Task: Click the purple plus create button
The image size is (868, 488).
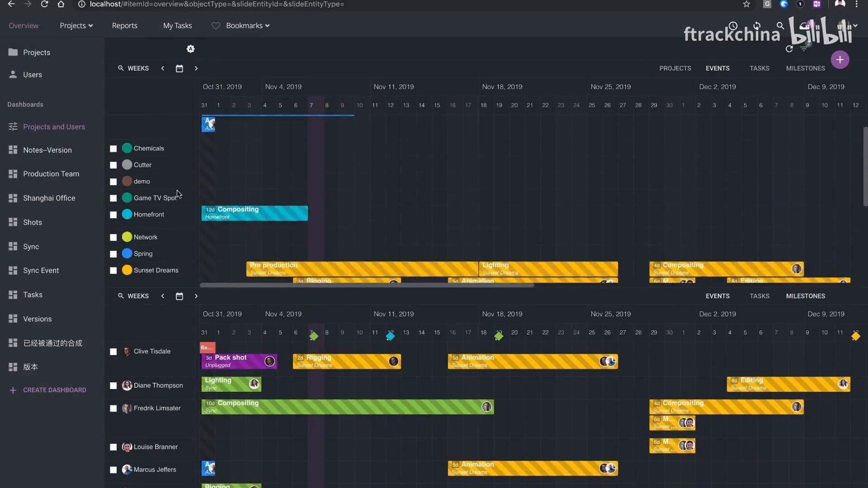Action: 840,60
